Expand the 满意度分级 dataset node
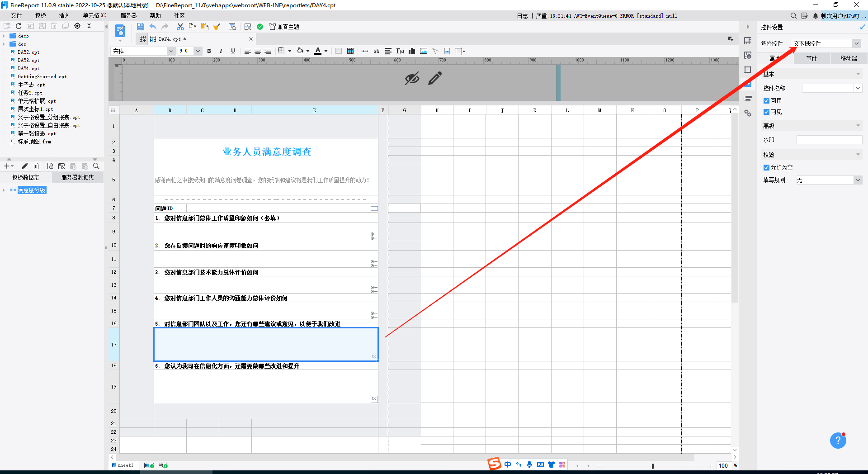This screenshot has width=868, height=474. click(4, 190)
